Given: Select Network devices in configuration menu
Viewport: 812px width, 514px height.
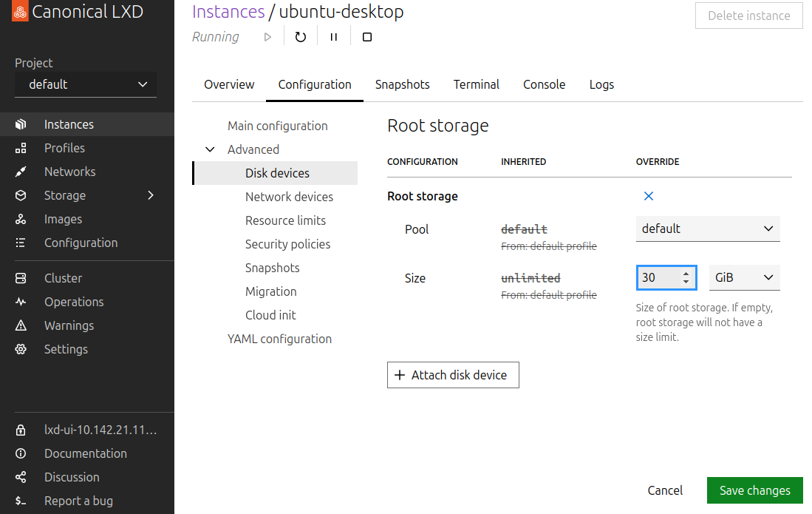Looking at the screenshot, I should coord(289,197).
